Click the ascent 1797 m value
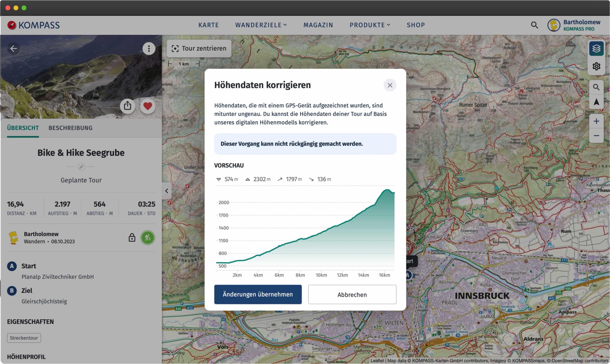 click(294, 179)
